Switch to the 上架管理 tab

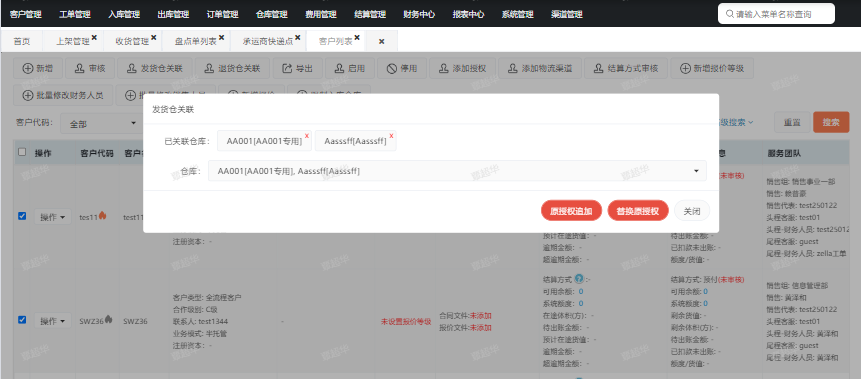72,41
